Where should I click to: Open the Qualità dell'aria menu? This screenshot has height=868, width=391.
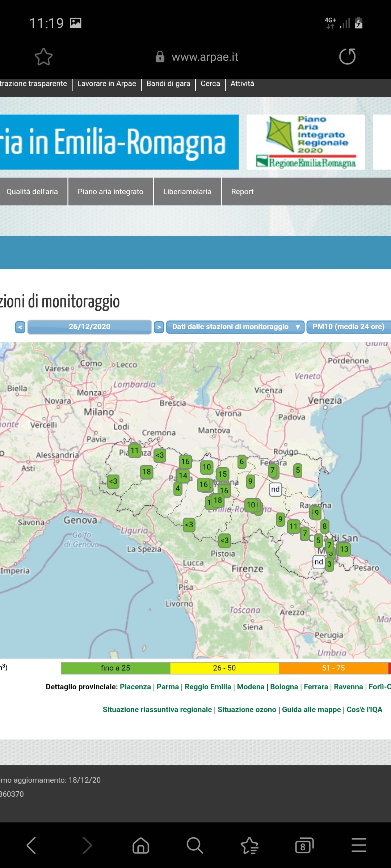click(32, 192)
